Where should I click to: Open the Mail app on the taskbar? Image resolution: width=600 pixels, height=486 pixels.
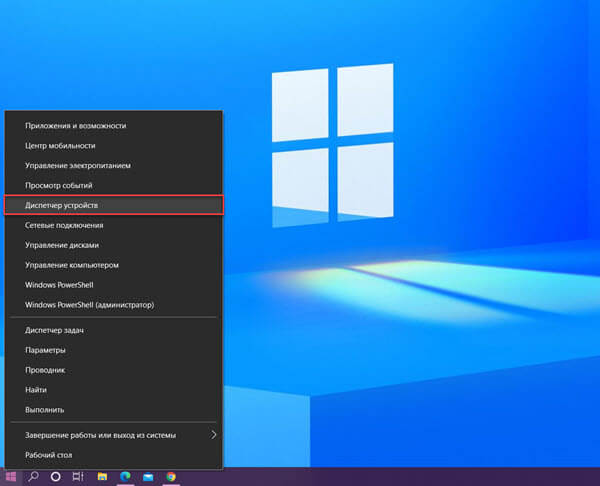pos(149,477)
